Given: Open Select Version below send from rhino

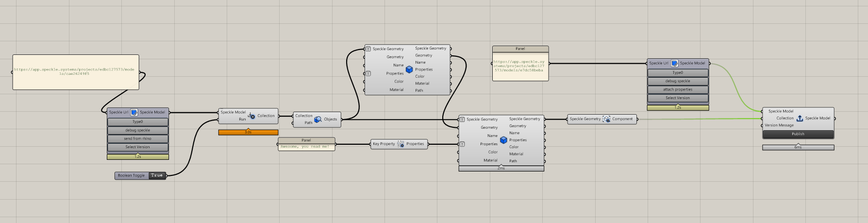Looking at the screenshot, I should tap(138, 147).
